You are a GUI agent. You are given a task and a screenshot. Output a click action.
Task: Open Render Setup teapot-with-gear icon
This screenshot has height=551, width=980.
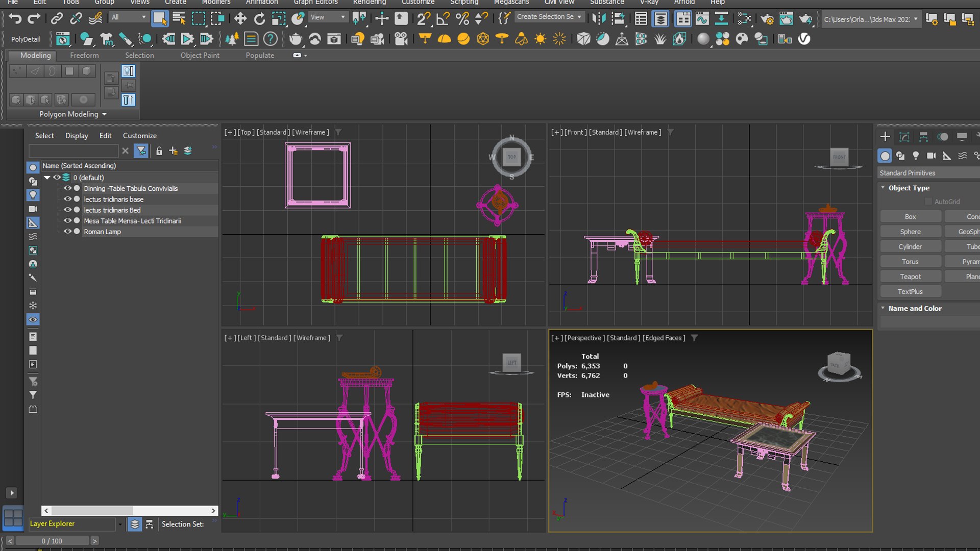coord(767,19)
